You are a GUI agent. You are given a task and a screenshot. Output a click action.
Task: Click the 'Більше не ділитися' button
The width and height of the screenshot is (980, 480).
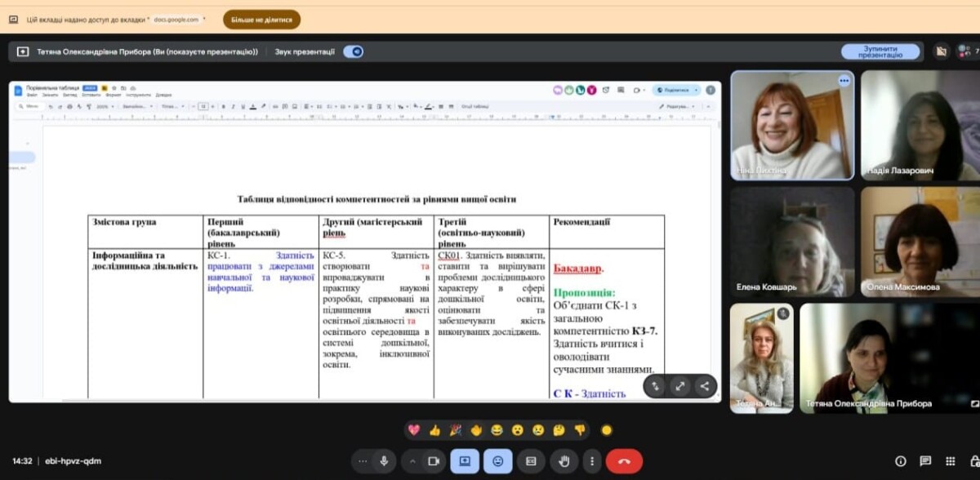[x=250, y=20]
